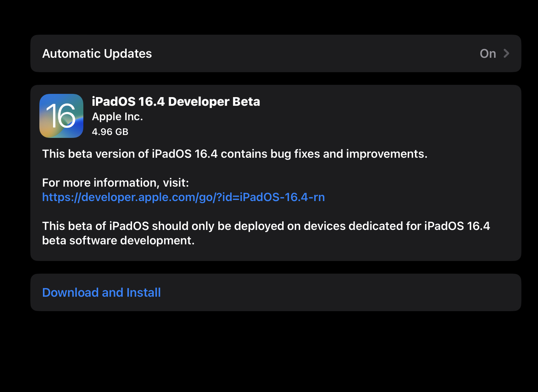Viewport: 538px width, 392px height.
Task: Open the Automatic Updates row
Action: [x=276, y=53]
